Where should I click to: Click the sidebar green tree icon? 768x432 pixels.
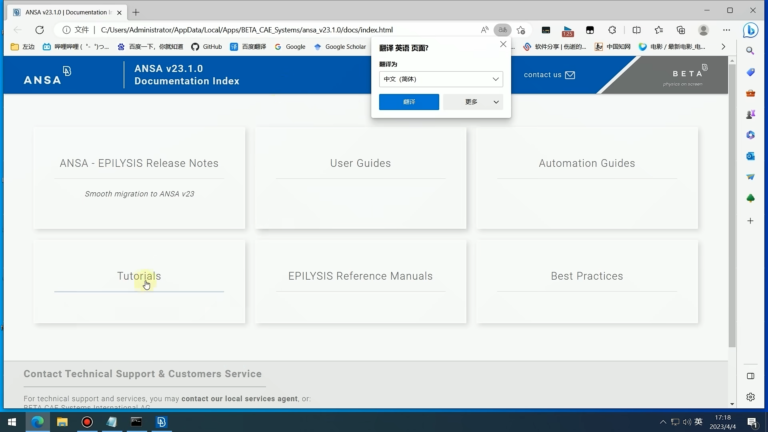click(x=750, y=198)
